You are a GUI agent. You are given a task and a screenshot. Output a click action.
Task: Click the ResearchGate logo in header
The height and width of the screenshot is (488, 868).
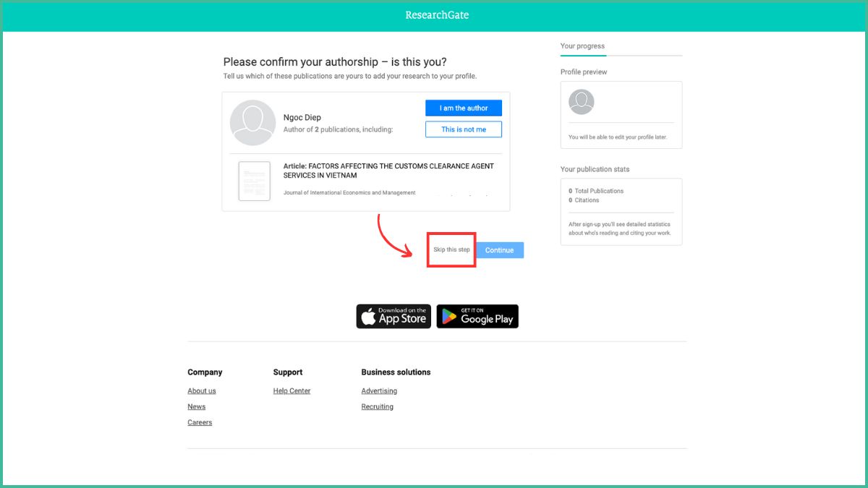[437, 15]
